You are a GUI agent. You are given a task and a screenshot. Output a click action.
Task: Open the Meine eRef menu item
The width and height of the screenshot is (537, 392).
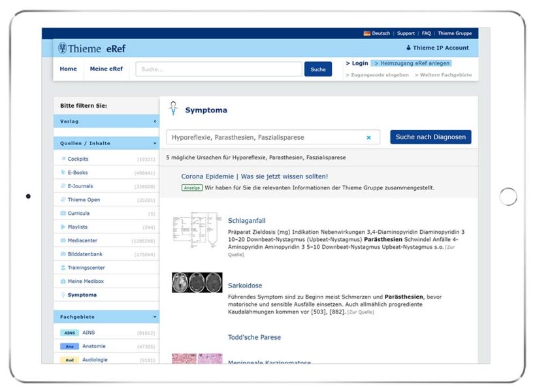pos(106,69)
